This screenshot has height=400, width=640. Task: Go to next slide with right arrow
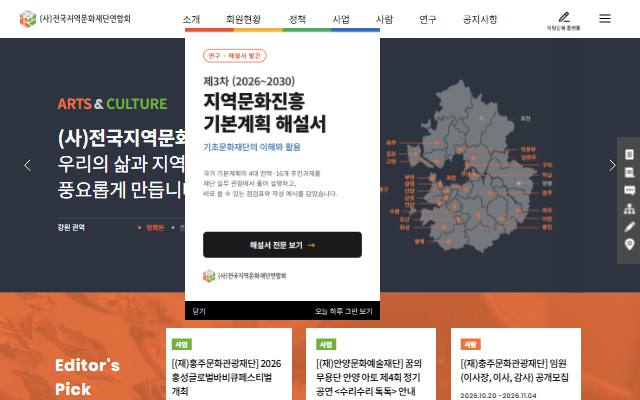612,165
